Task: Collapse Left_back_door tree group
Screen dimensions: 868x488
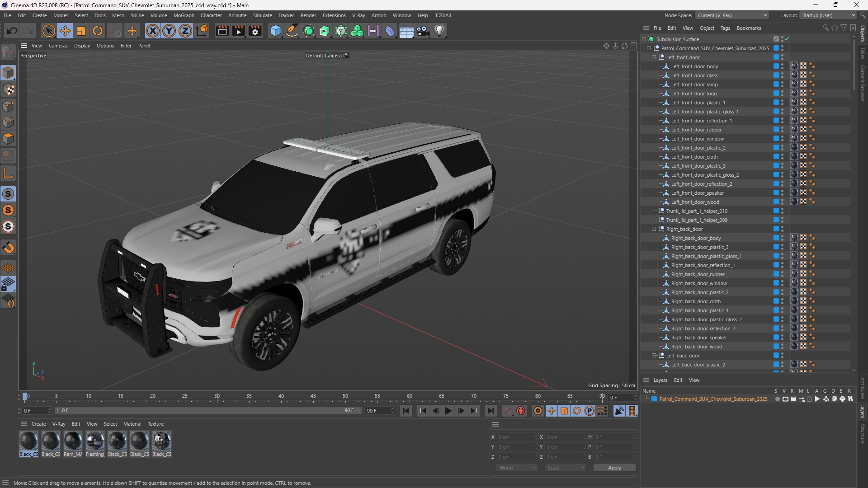Action: point(654,356)
